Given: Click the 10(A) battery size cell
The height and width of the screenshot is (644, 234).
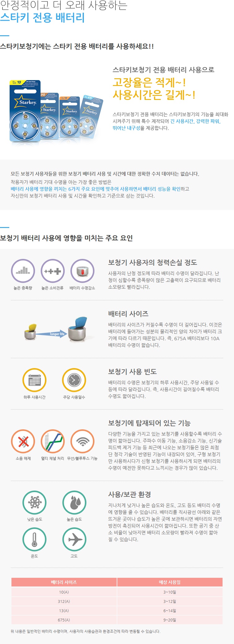Looking at the screenshot, I should [x=64, y=592].
